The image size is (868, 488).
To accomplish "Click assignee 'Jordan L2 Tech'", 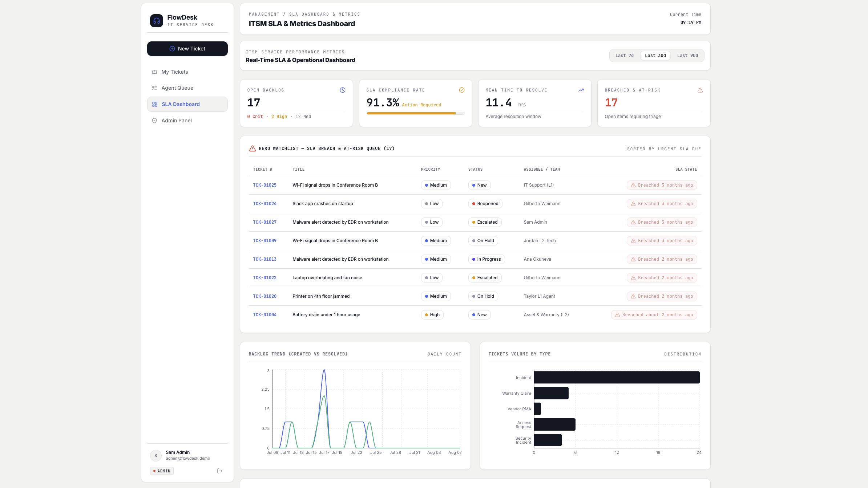I will coord(540,241).
